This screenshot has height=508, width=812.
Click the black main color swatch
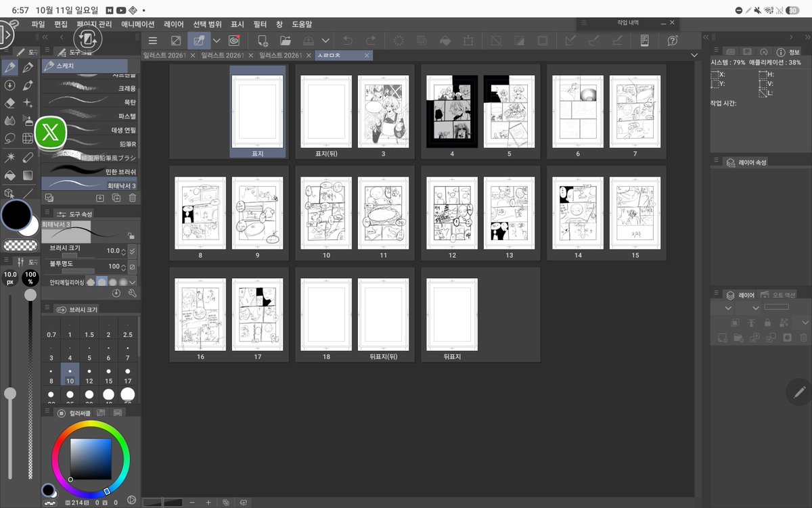click(x=16, y=216)
